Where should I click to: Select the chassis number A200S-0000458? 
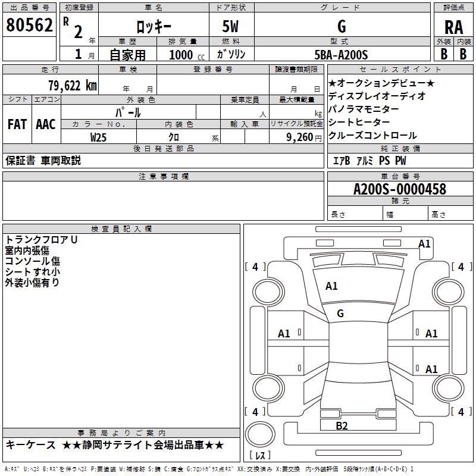pos(399,189)
